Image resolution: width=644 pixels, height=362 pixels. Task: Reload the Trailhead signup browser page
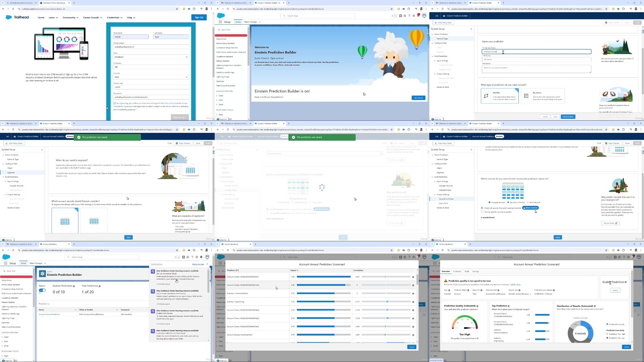(x=13, y=9)
